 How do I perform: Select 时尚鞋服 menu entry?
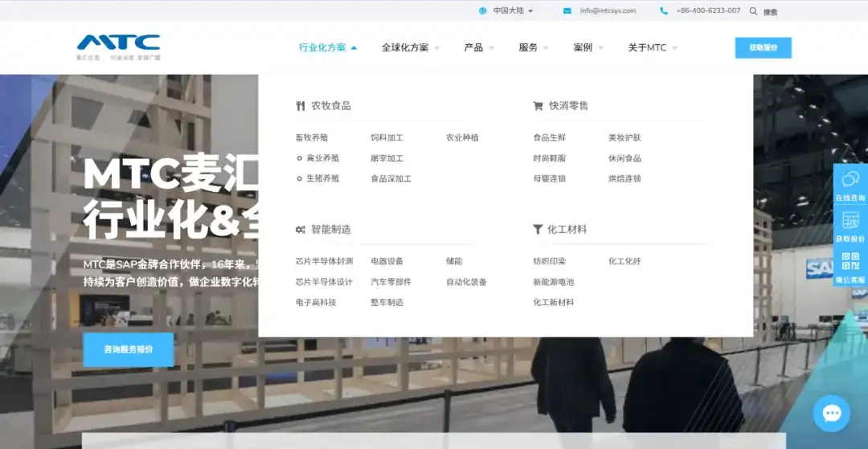[x=549, y=158]
